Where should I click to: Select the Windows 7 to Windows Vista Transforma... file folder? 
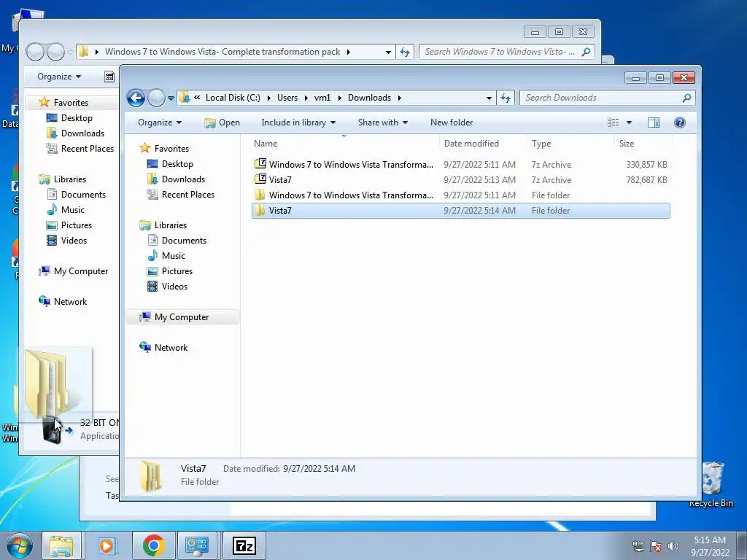point(461,195)
